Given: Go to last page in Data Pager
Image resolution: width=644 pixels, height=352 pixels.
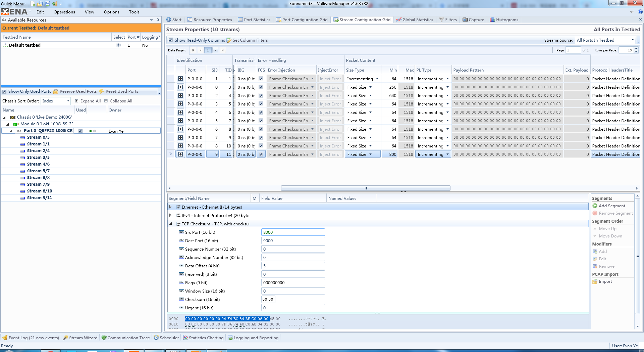Looking at the screenshot, I should pos(222,50).
